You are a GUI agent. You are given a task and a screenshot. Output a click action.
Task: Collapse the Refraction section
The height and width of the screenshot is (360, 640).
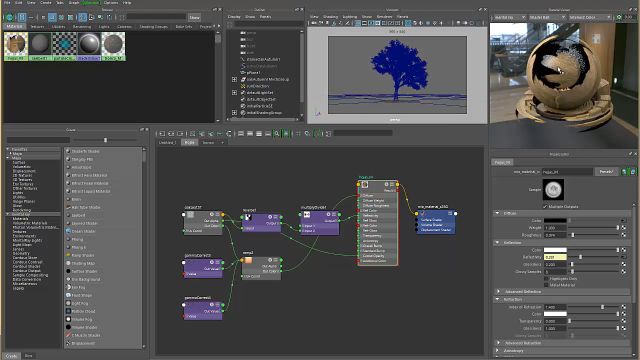(x=497, y=299)
